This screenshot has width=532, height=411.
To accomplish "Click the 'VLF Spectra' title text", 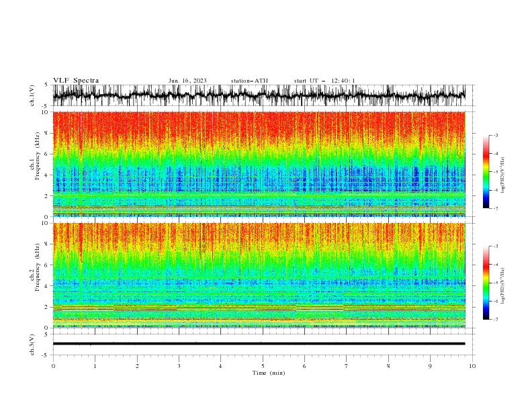I will (76, 81).
